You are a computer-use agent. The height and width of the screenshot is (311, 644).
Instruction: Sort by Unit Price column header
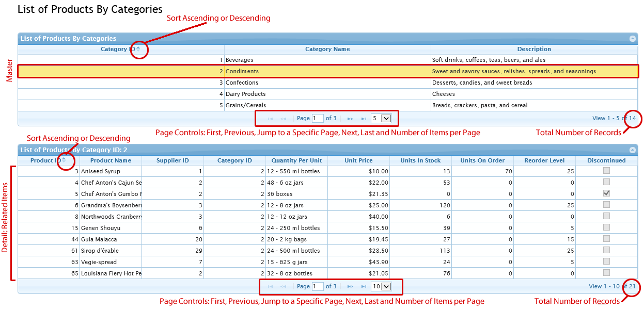coord(358,160)
